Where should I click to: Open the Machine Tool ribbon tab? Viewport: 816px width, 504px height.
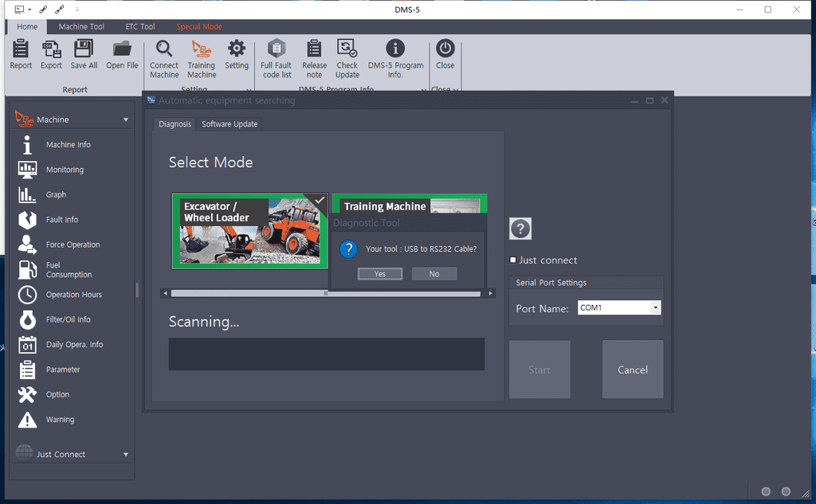(81, 26)
